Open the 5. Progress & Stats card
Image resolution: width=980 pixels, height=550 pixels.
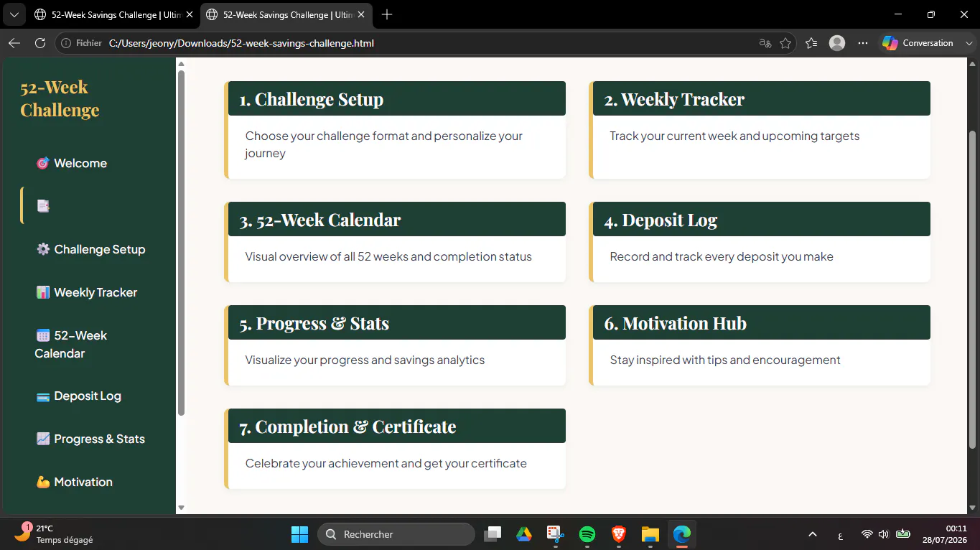pos(395,345)
